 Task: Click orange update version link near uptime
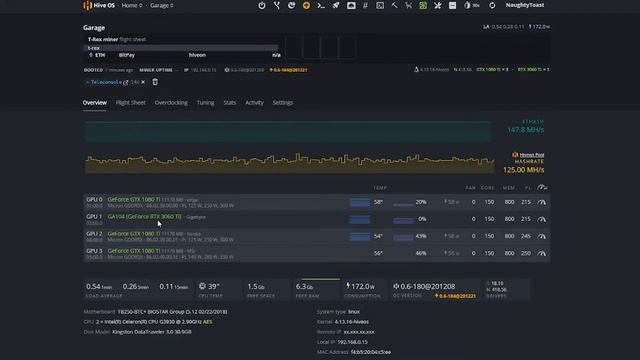(288, 70)
